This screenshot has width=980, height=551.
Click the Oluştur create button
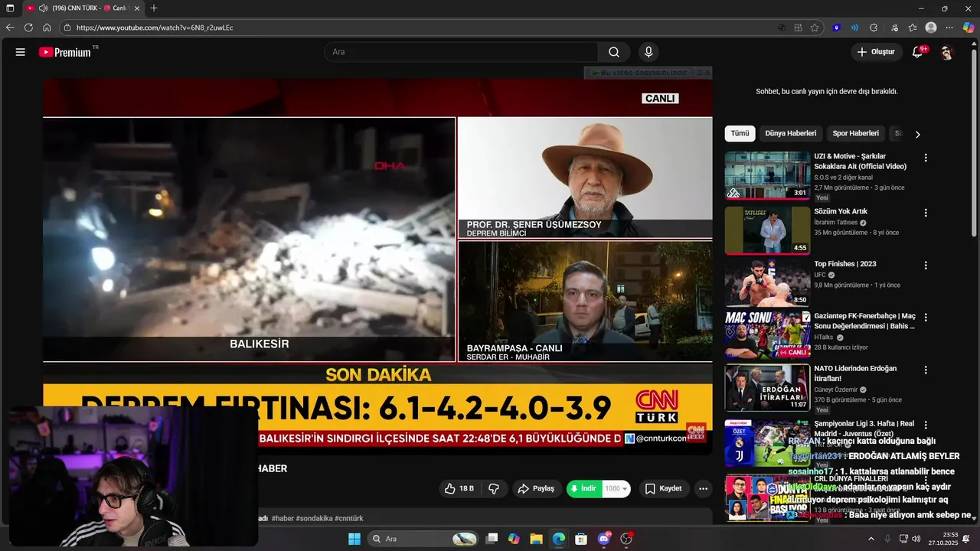(877, 52)
